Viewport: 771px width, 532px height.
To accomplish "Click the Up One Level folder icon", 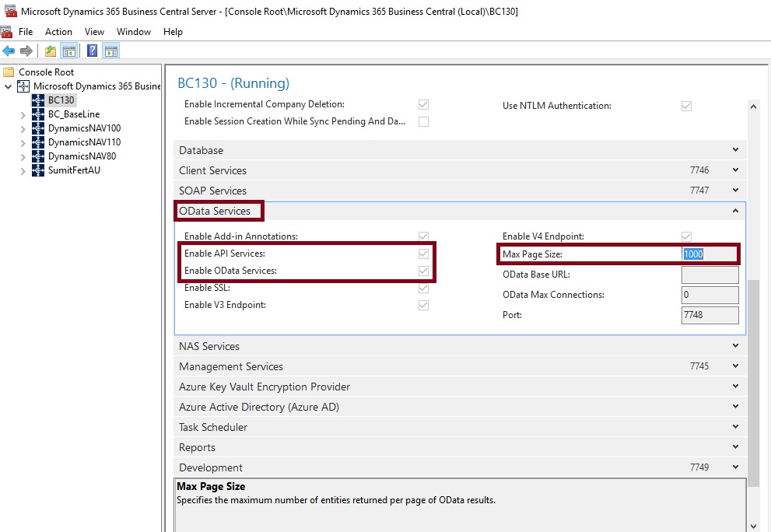I will 51,51.
